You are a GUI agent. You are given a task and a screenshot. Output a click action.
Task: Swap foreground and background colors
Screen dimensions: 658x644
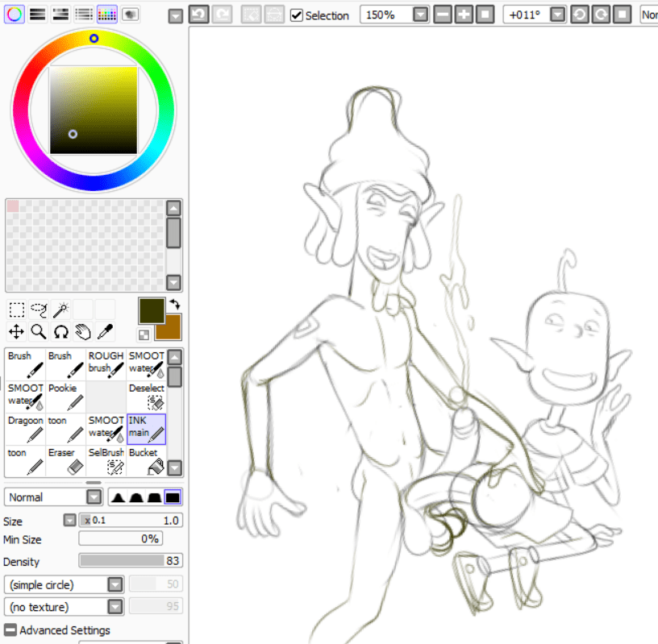click(175, 305)
